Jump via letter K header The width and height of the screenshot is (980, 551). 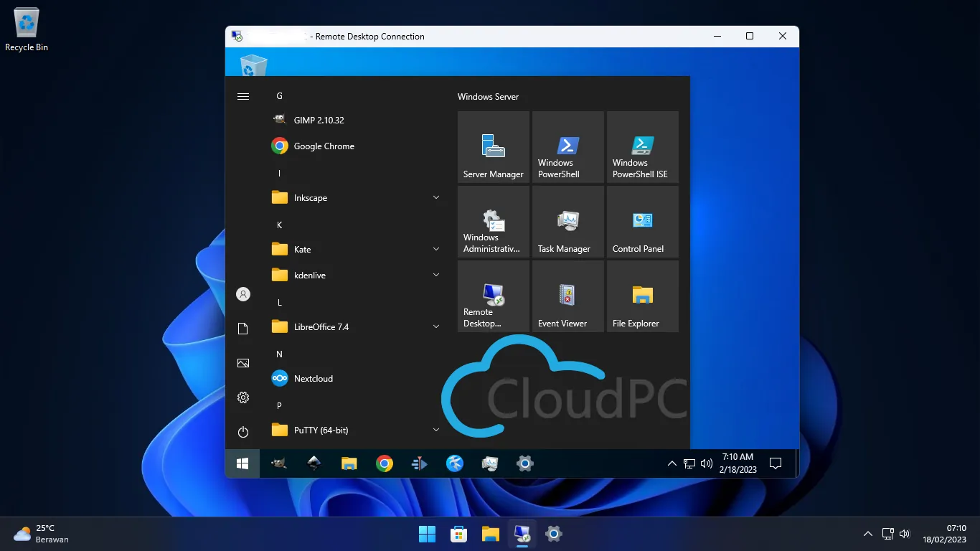click(279, 225)
